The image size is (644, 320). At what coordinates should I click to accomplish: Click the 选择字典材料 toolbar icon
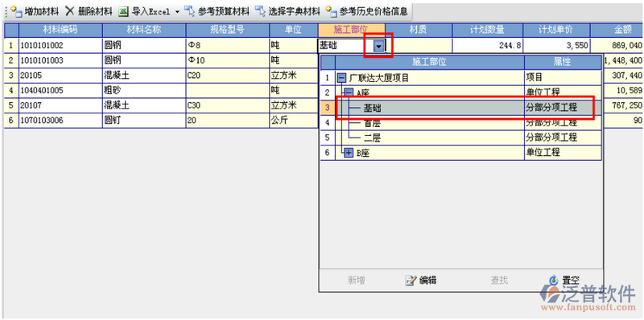click(260, 11)
